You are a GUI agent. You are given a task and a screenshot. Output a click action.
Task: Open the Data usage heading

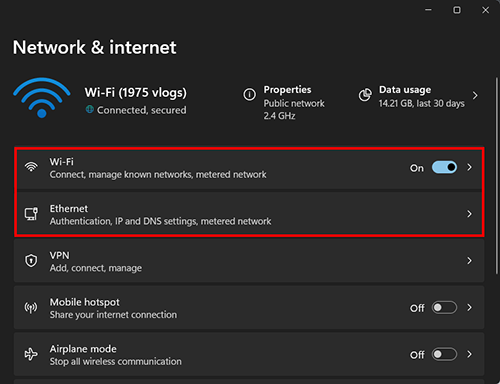click(x=405, y=90)
